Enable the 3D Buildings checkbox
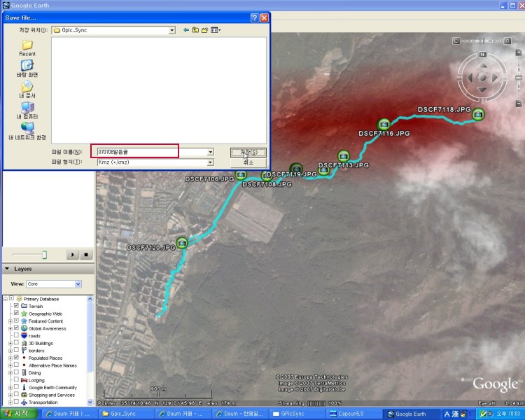The image size is (525, 420). 16,342
